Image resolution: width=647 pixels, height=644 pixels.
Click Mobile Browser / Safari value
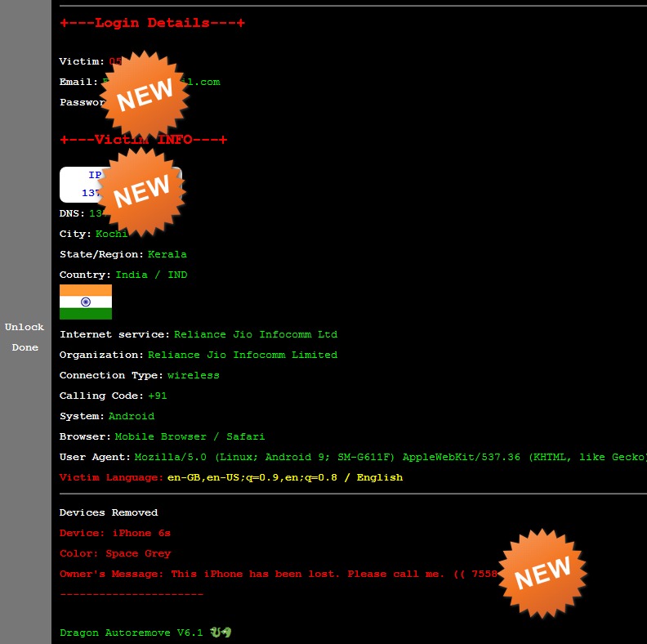pos(190,436)
